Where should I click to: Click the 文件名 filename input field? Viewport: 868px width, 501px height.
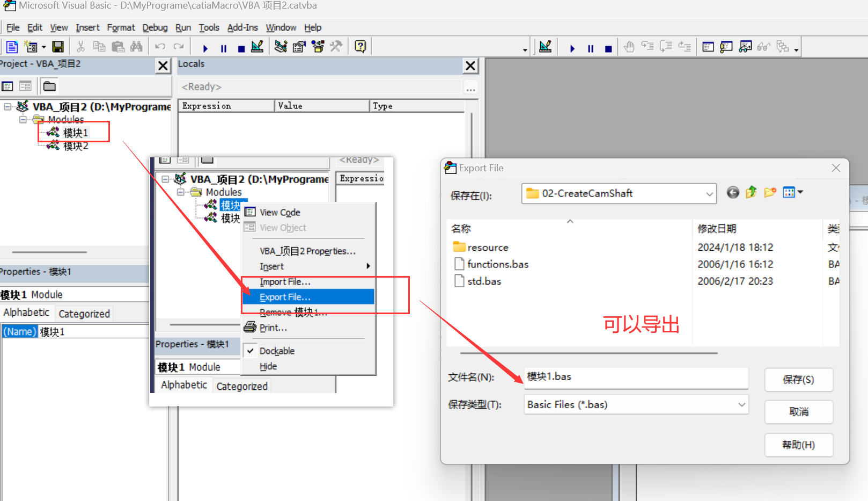point(636,377)
